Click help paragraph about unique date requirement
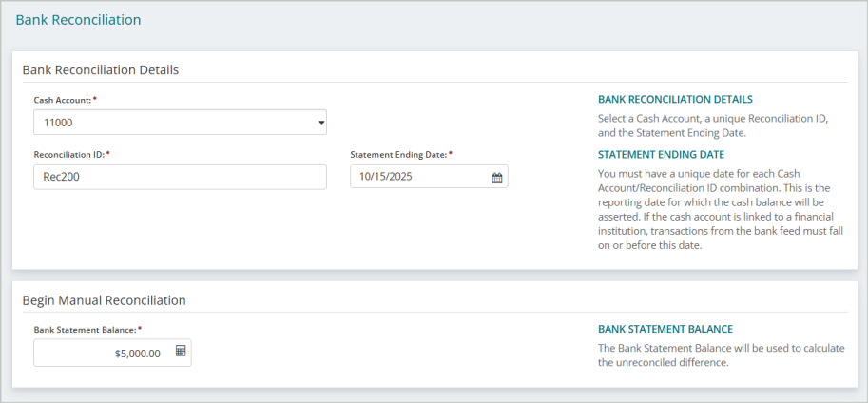 click(720, 209)
